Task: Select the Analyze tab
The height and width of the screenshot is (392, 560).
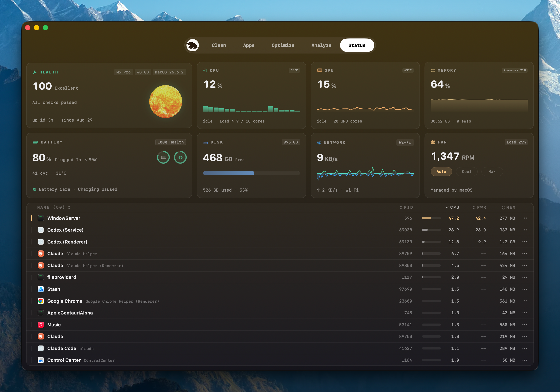Action: 321,45
